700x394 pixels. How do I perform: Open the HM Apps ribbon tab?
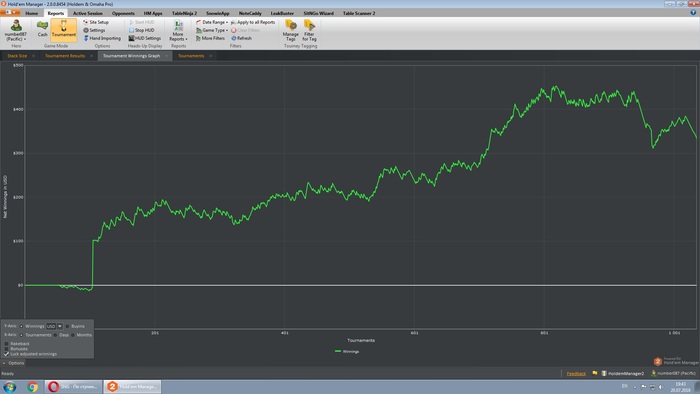coord(153,13)
